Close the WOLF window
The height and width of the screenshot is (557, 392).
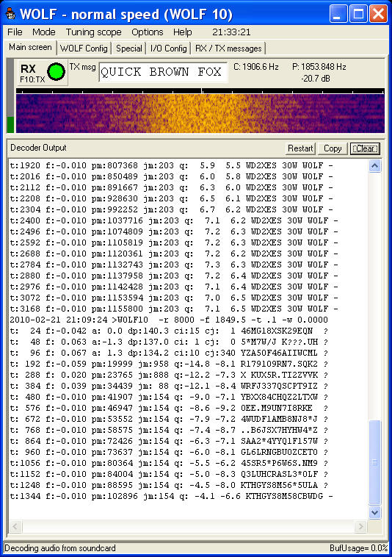point(378,14)
